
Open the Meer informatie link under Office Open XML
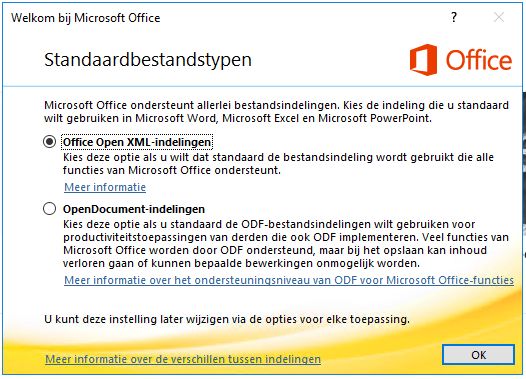click(x=105, y=187)
